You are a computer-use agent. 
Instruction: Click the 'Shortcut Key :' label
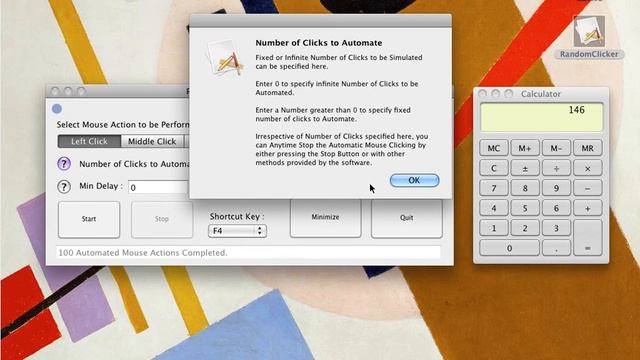[x=237, y=216]
